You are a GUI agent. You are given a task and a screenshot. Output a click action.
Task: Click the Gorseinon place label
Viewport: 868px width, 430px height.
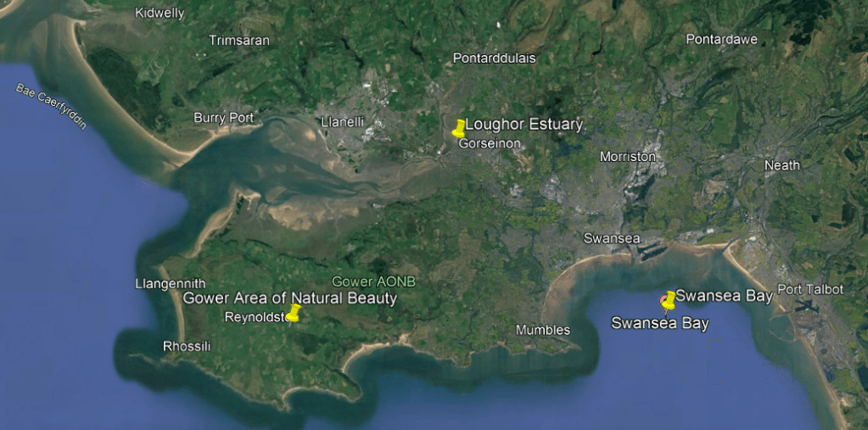(x=490, y=144)
